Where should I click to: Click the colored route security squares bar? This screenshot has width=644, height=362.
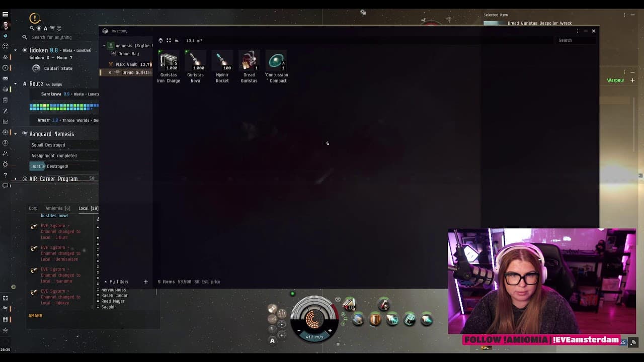click(64, 107)
